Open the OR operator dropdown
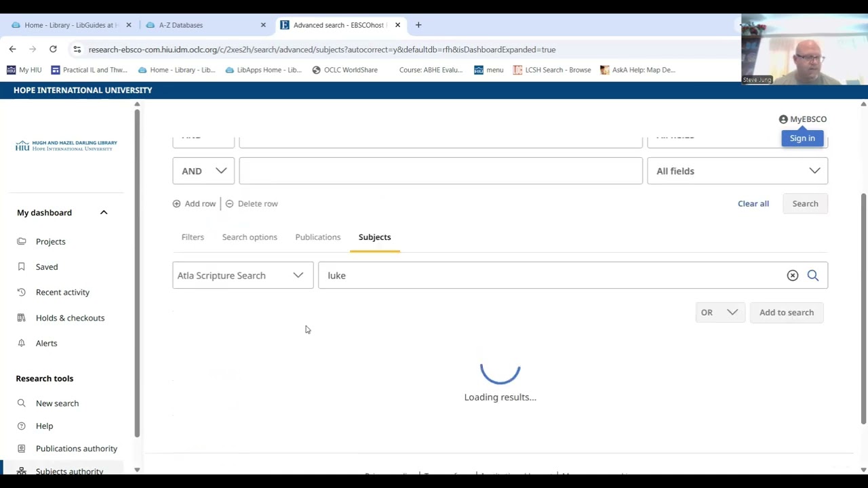The image size is (868, 488). pos(720,312)
